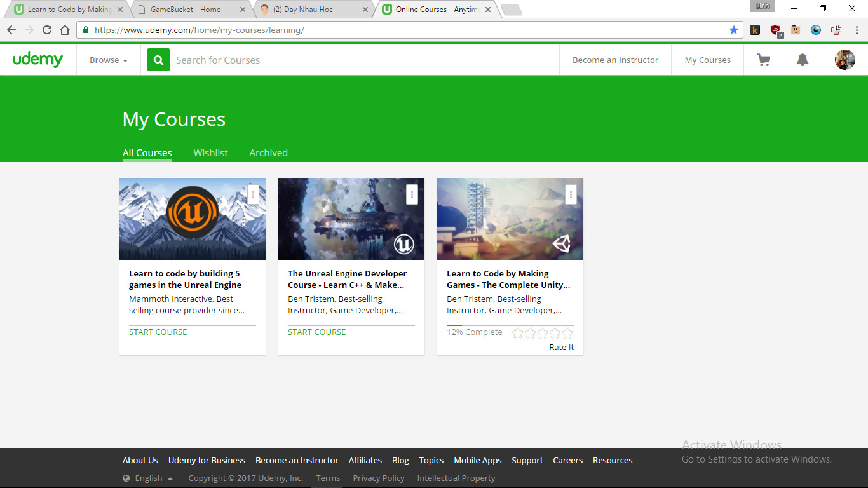Switch to the Wishlist tab
Image resolution: width=868 pixels, height=488 pixels.
[210, 153]
